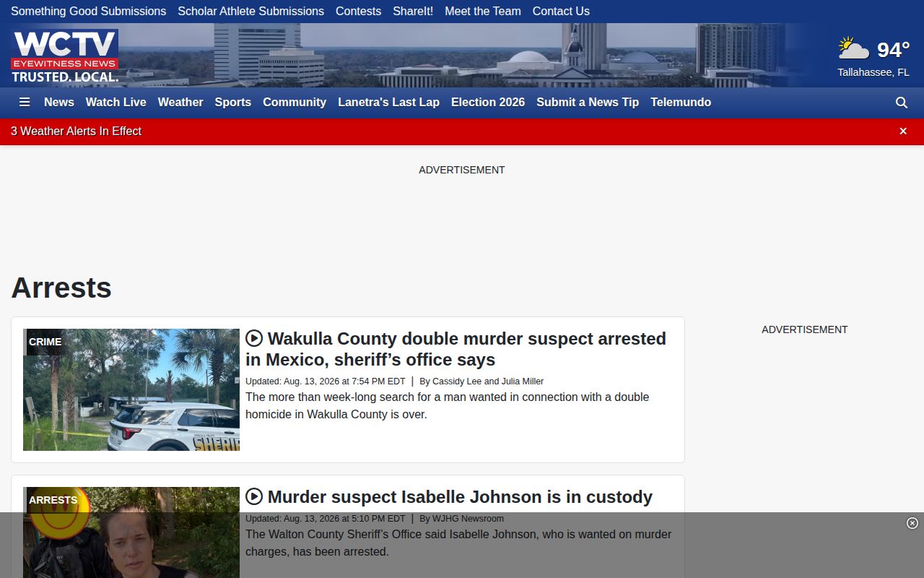
Task: Open the Weather section
Action: click(x=180, y=103)
